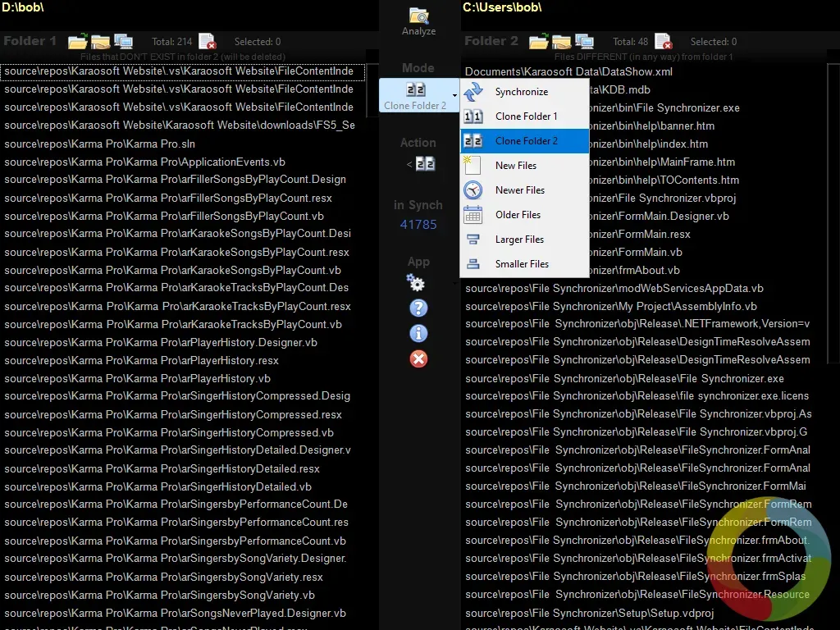The width and height of the screenshot is (840, 630).
Task: Click the mode dropdown arrow
Action: click(x=454, y=95)
